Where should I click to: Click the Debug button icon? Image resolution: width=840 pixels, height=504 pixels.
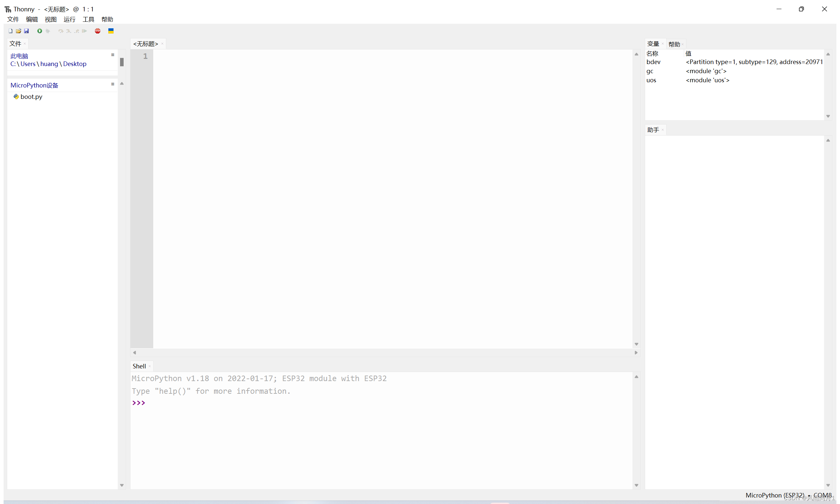point(47,31)
